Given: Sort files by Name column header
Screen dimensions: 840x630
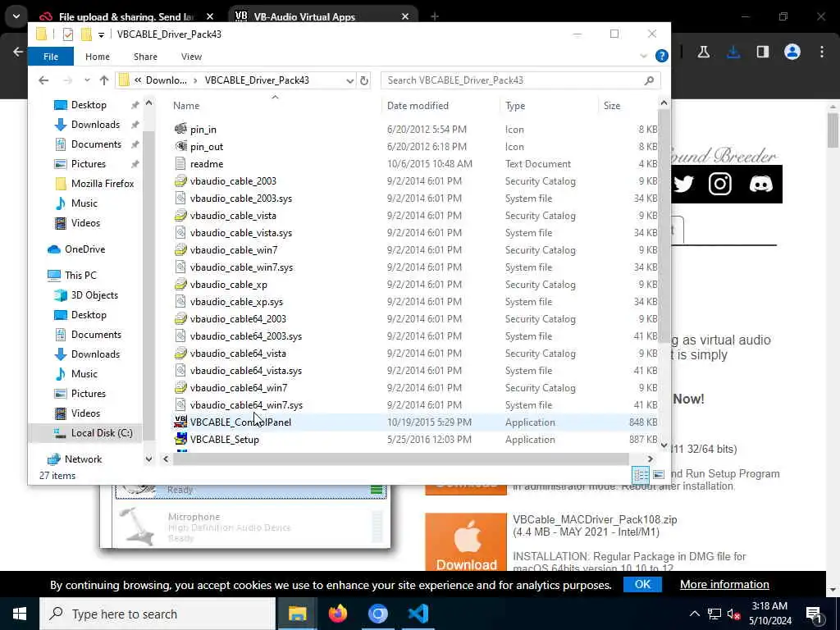Looking at the screenshot, I should click(186, 106).
